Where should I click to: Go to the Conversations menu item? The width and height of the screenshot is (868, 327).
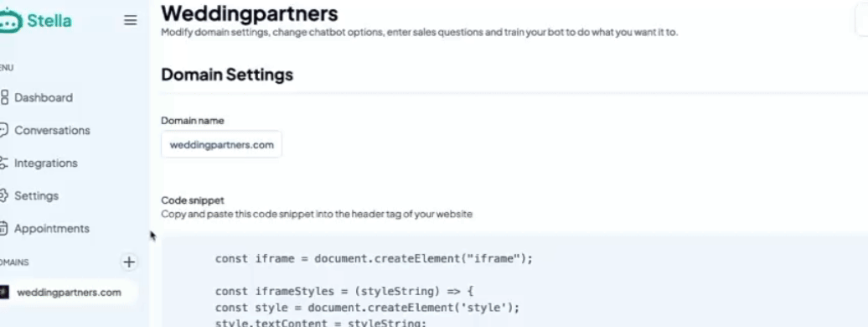pyautogui.click(x=52, y=130)
